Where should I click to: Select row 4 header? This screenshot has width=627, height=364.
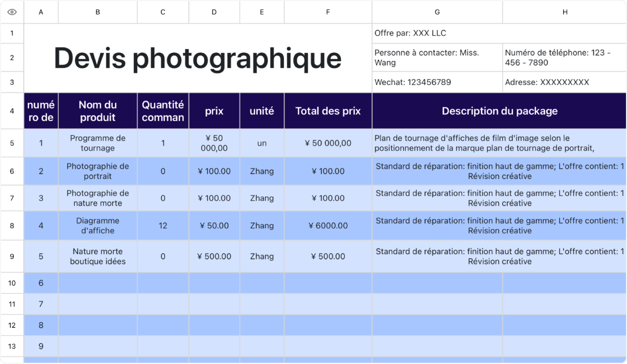point(12,111)
